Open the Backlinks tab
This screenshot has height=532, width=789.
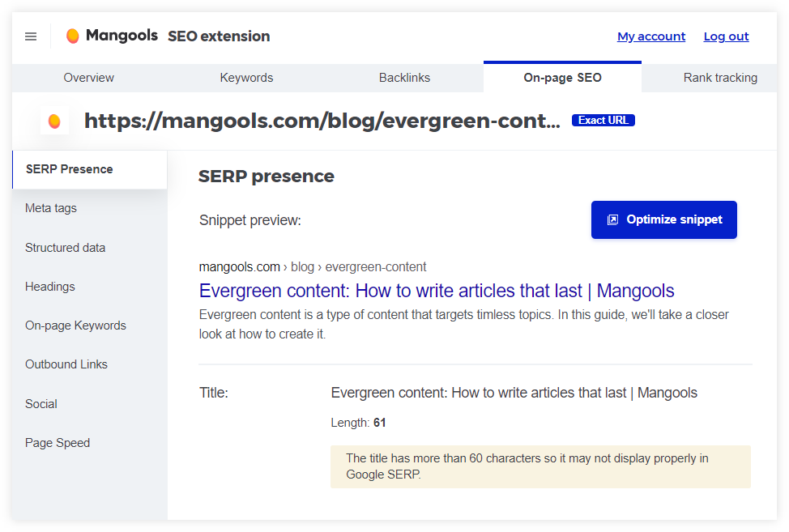click(404, 78)
